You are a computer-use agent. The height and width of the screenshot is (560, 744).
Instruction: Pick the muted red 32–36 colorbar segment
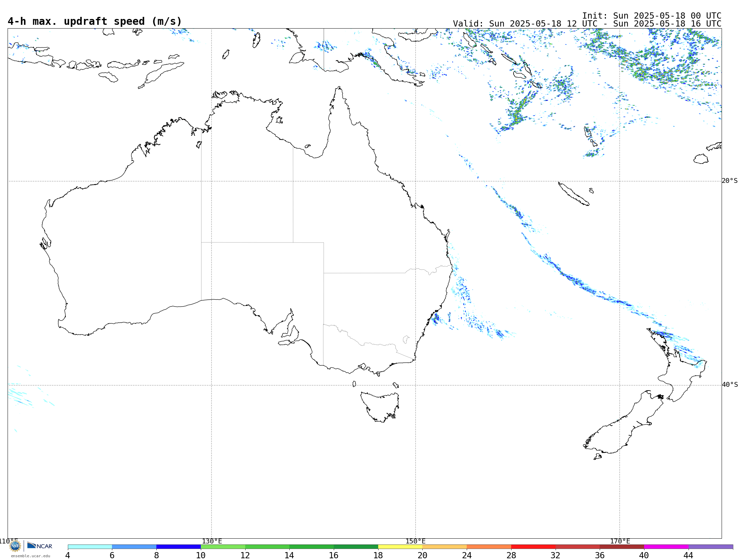pos(578,547)
